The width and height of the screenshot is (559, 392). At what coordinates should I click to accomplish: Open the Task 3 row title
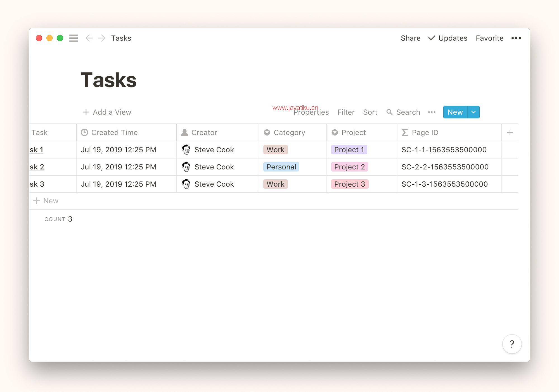[37, 184]
